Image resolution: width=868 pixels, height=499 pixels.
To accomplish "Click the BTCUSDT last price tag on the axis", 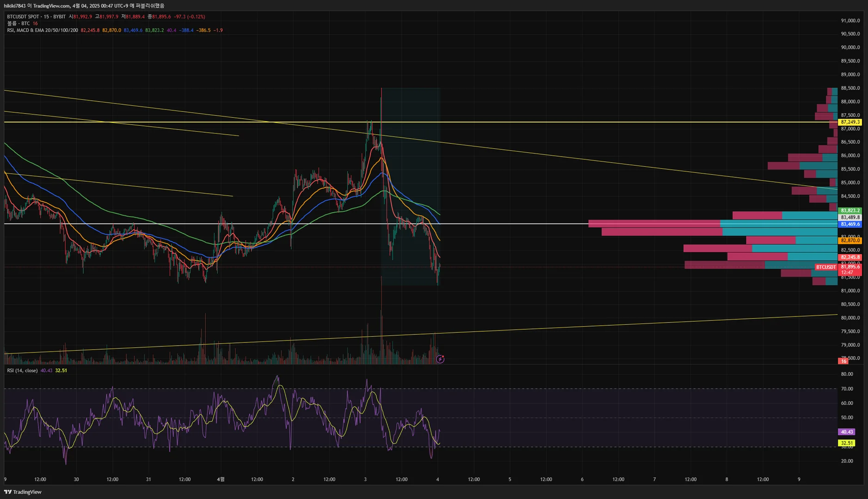I will pyautogui.click(x=826, y=267).
